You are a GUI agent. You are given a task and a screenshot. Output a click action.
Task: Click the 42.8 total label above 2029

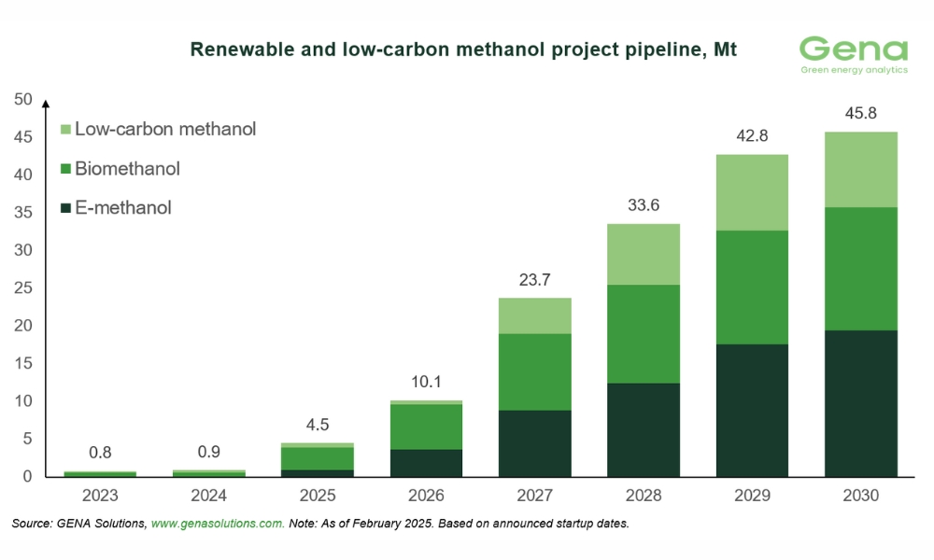click(x=752, y=134)
